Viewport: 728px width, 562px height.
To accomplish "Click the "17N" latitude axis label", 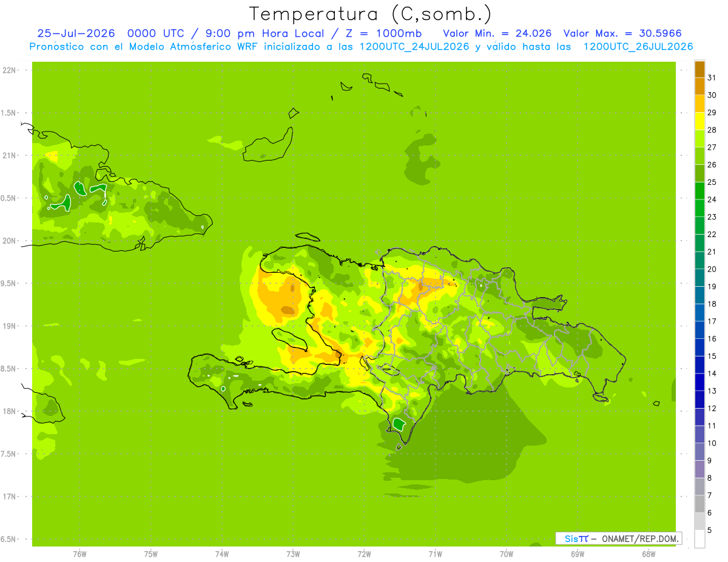I will point(9,497).
